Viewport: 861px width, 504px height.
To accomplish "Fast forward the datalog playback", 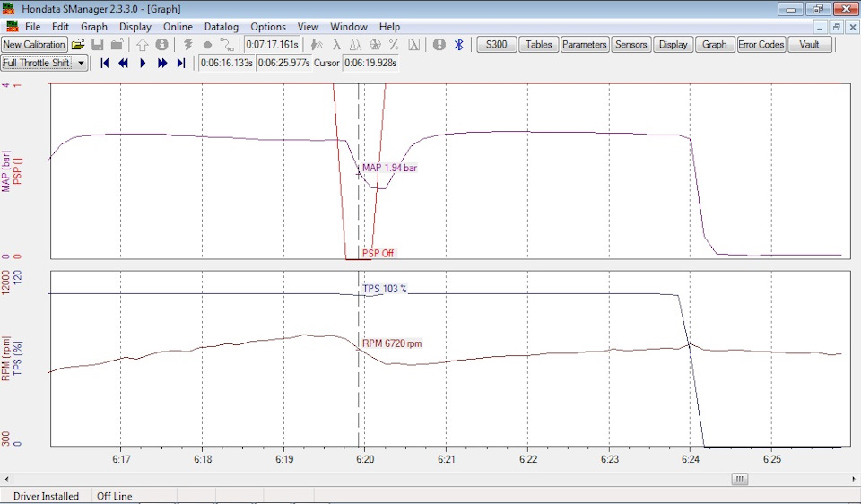I will [x=162, y=63].
